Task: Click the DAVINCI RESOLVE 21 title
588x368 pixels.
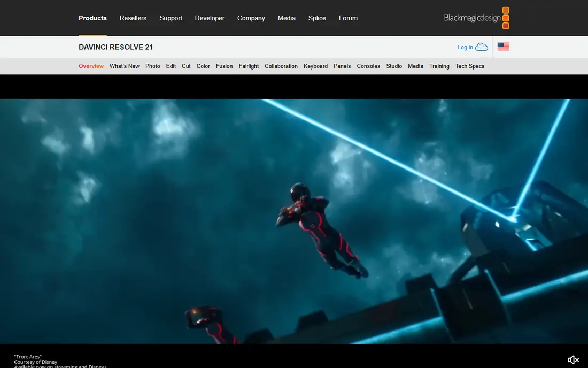Action: point(116,47)
